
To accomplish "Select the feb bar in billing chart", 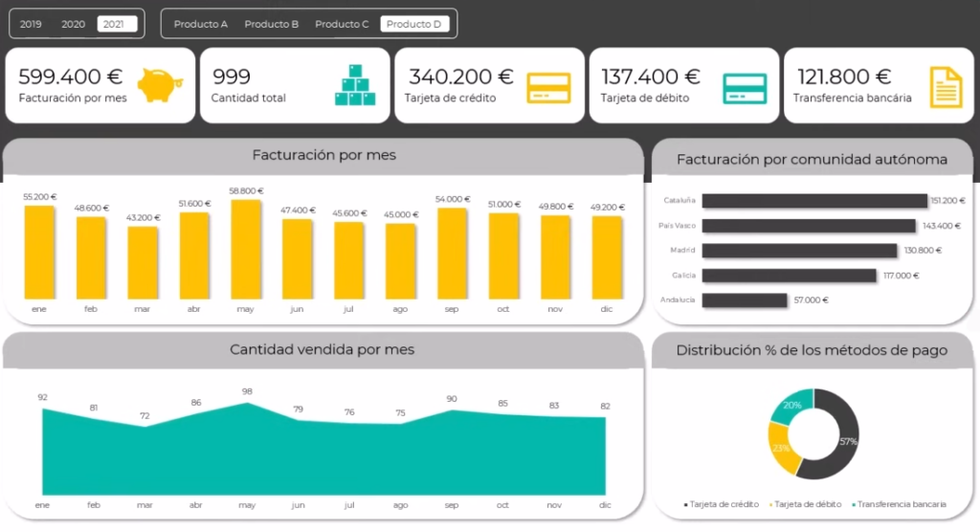I will [x=91, y=258].
